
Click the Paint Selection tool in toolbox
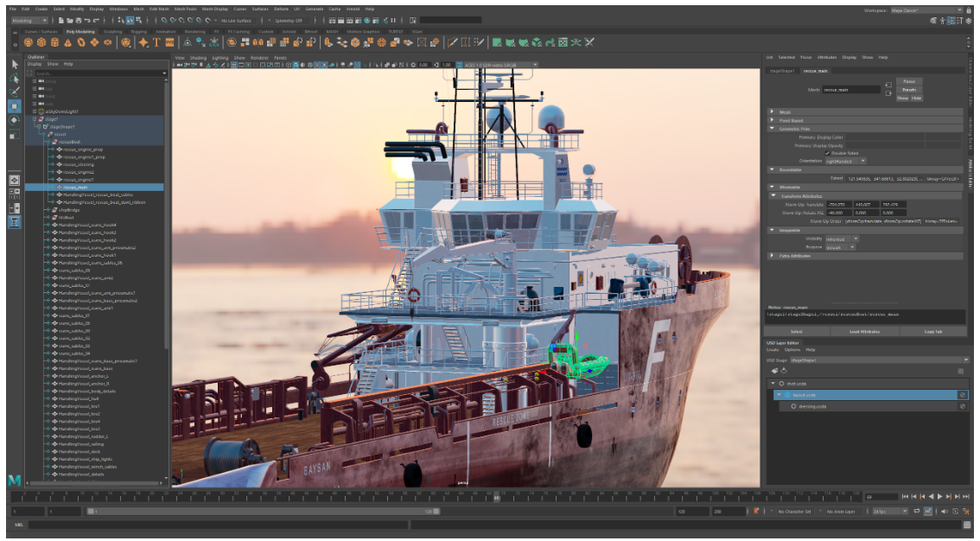tap(14, 92)
